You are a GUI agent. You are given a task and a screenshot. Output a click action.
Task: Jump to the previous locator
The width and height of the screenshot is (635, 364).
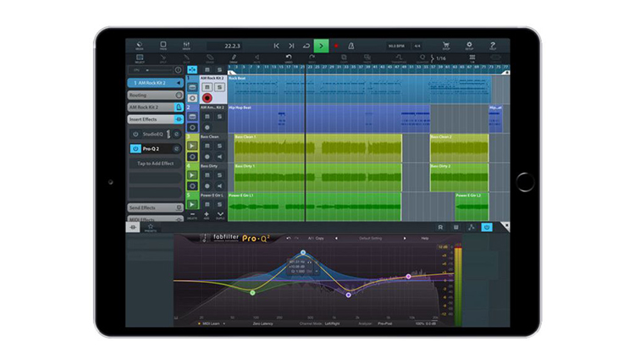coord(277,46)
